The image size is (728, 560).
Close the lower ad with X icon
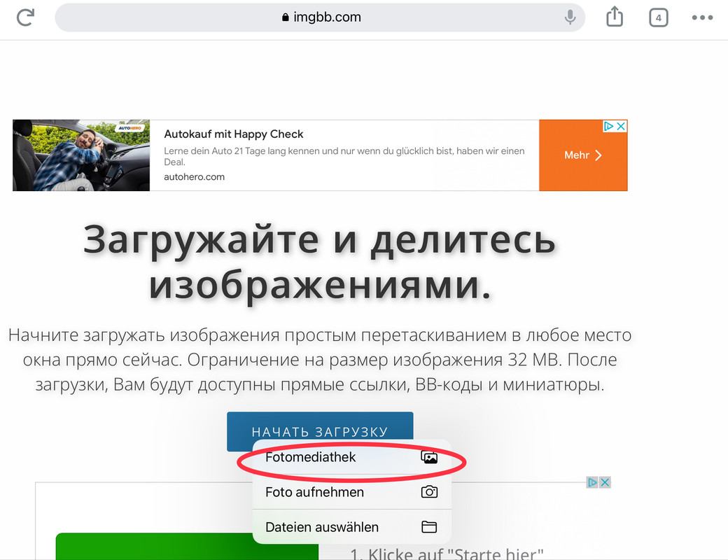(605, 482)
